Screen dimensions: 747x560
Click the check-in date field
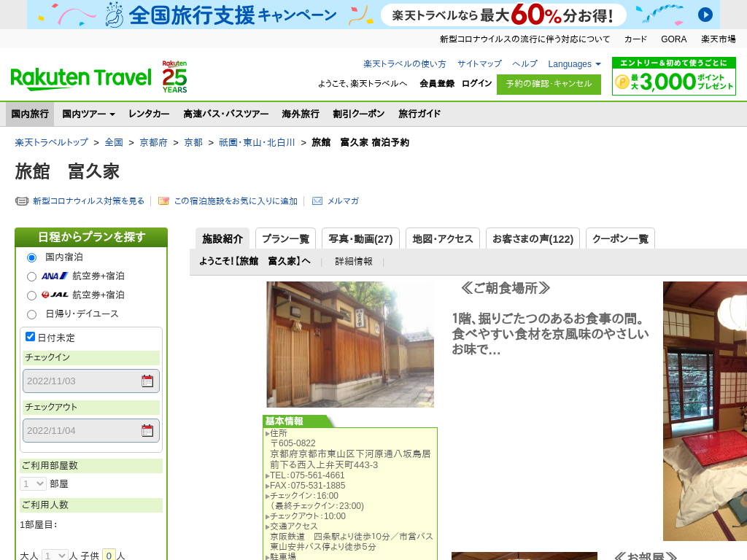click(x=91, y=381)
